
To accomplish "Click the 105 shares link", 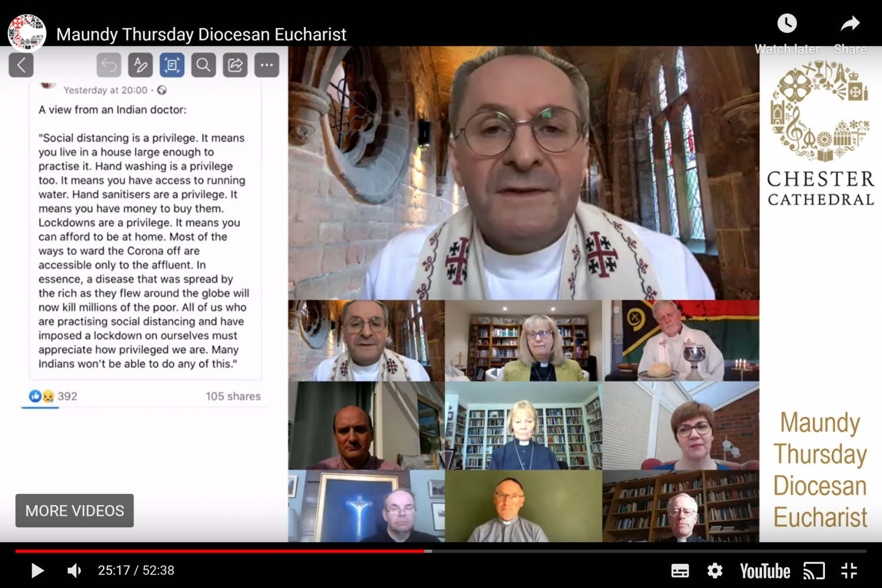I will point(233,396).
